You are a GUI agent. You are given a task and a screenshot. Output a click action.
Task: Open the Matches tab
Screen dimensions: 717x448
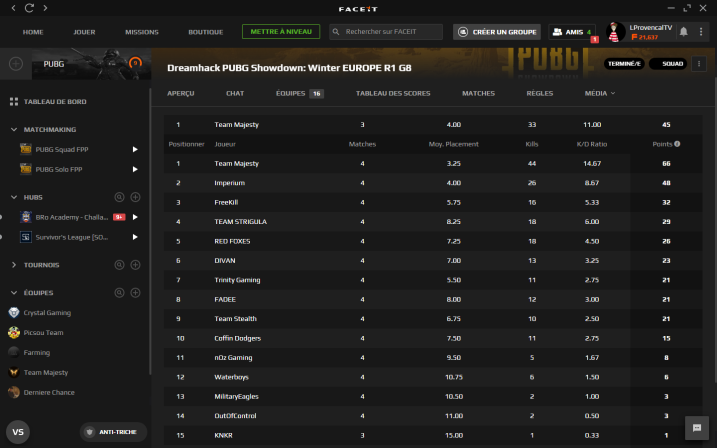click(478, 93)
